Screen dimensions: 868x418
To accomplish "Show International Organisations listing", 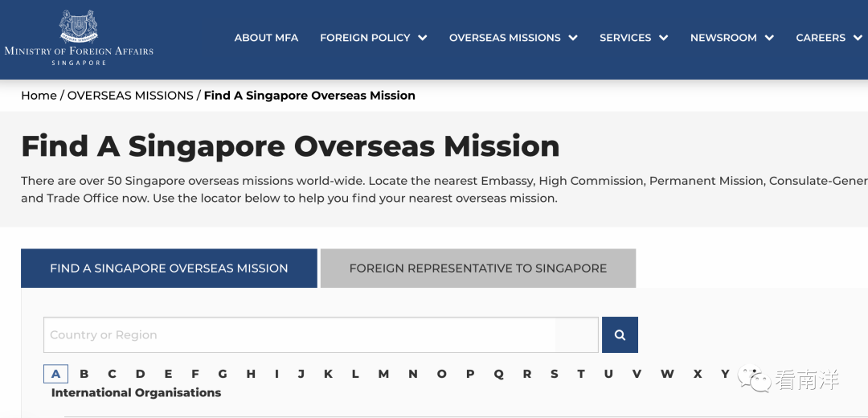I will (136, 393).
